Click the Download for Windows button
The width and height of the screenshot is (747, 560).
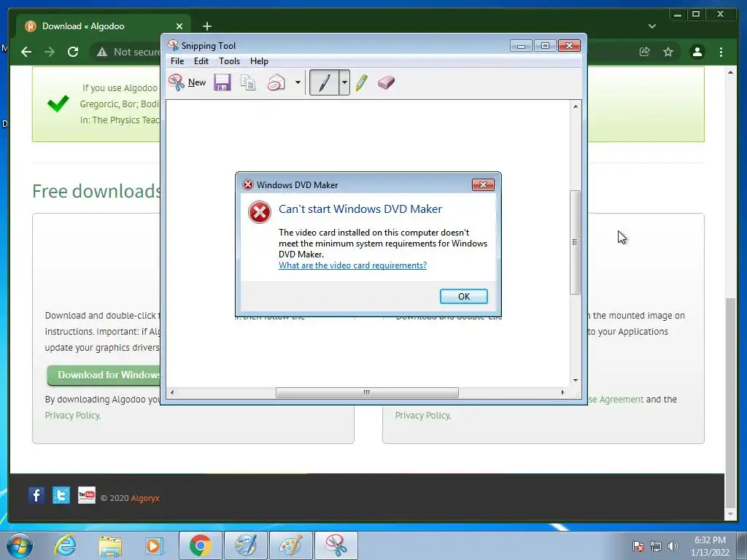pyautogui.click(x=105, y=376)
